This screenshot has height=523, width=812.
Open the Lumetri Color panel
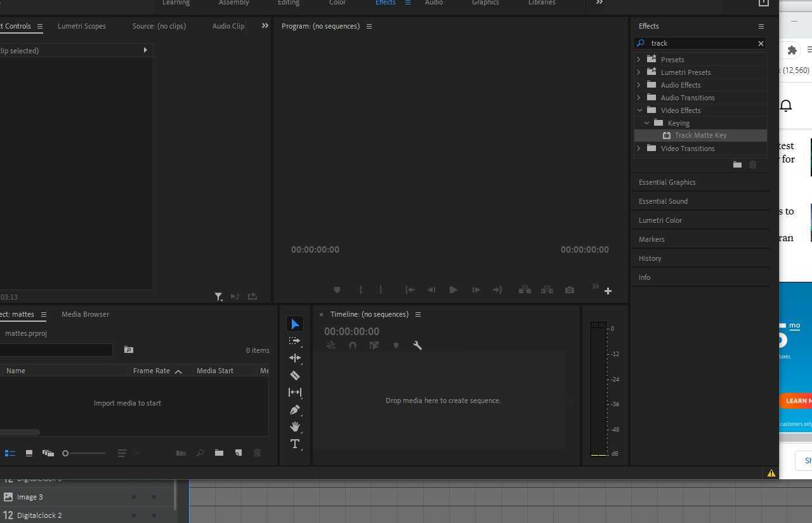coord(660,220)
